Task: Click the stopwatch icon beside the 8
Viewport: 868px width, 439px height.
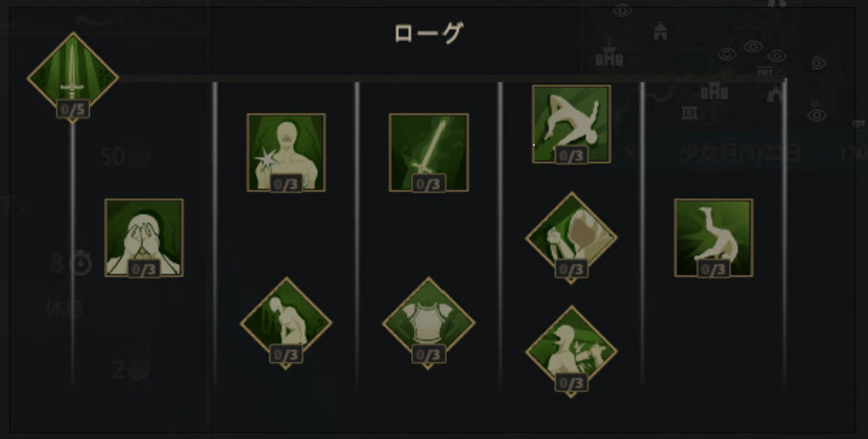Action: pyautogui.click(x=82, y=263)
